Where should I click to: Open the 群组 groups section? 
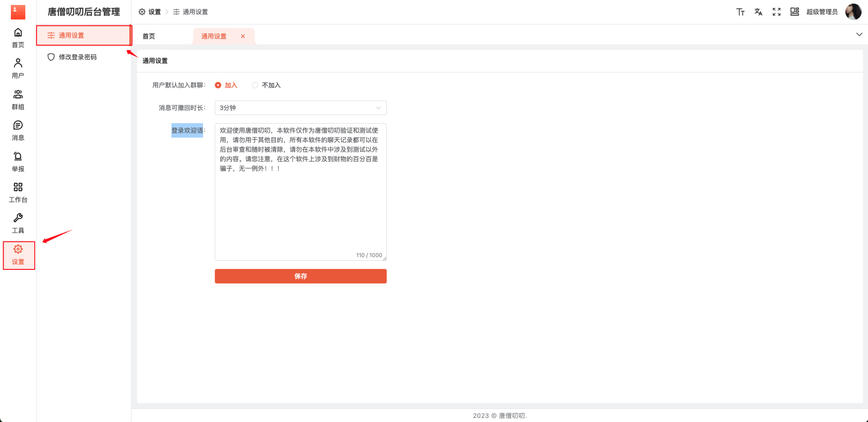18,99
